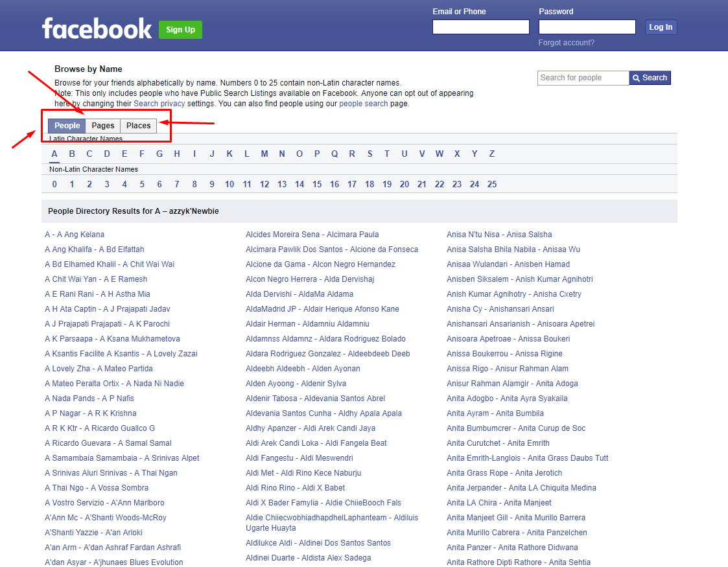Open non-Latin index 12

tap(264, 184)
